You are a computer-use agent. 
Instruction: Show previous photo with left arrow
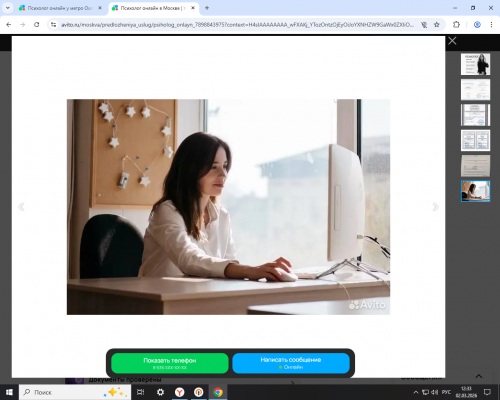coord(21,207)
